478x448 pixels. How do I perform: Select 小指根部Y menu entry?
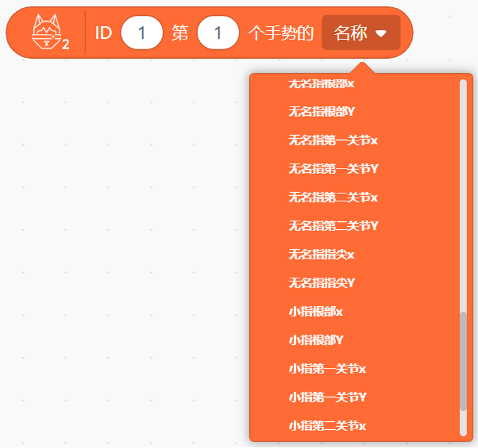[x=315, y=339]
